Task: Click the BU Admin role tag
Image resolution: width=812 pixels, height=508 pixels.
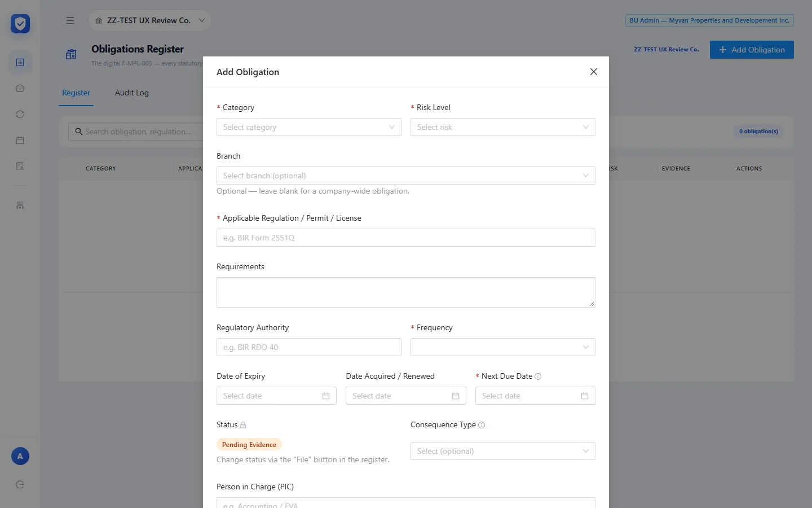Action: pyautogui.click(x=709, y=20)
